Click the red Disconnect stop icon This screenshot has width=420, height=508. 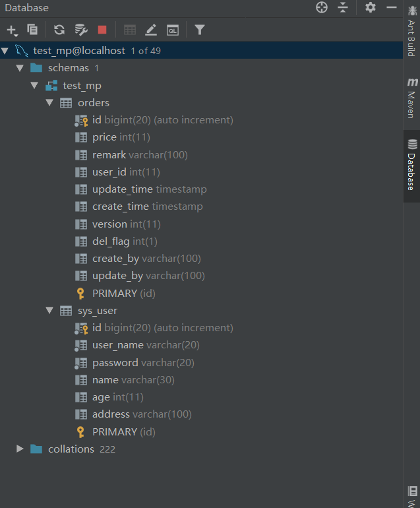(x=102, y=30)
